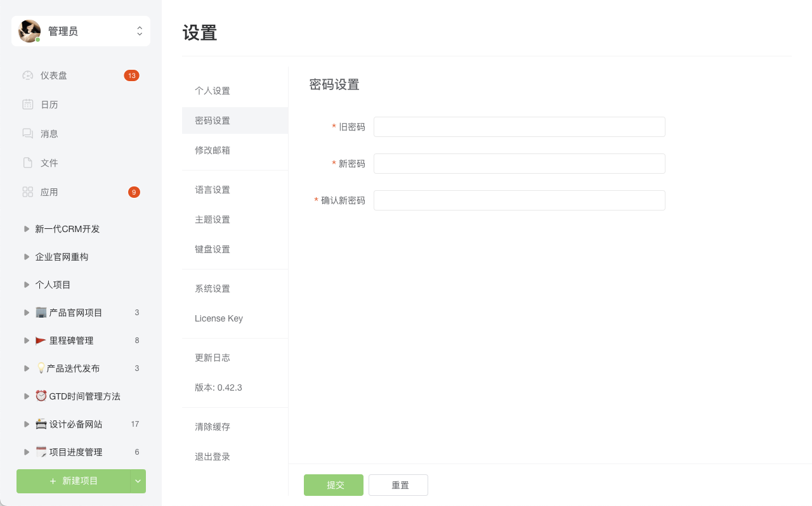Open the License Key section

(x=235, y=318)
